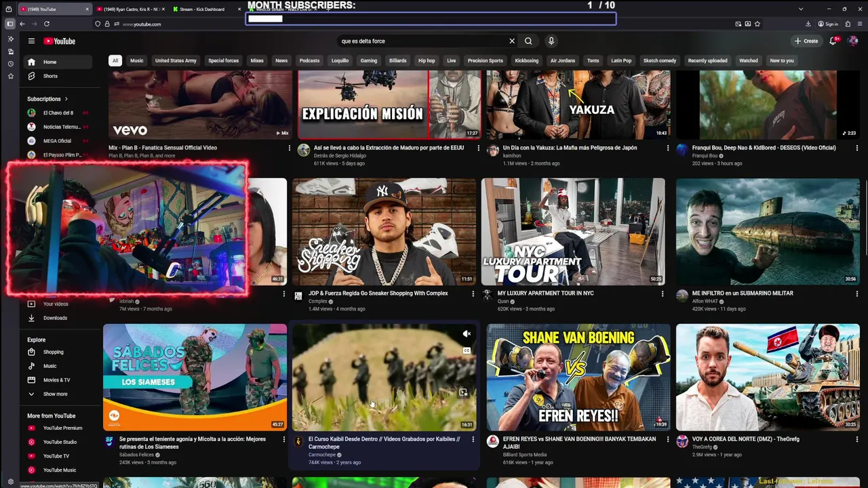Click the browser Sign in button

point(828,24)
